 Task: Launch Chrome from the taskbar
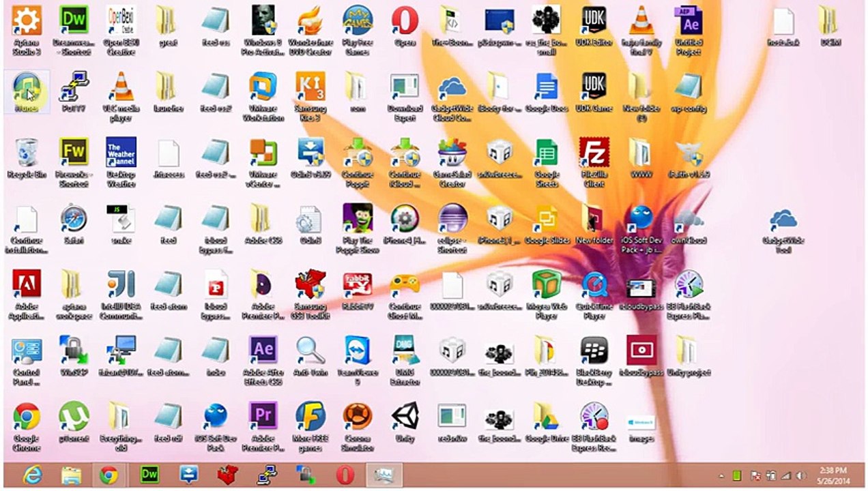[x=109, y=475]
